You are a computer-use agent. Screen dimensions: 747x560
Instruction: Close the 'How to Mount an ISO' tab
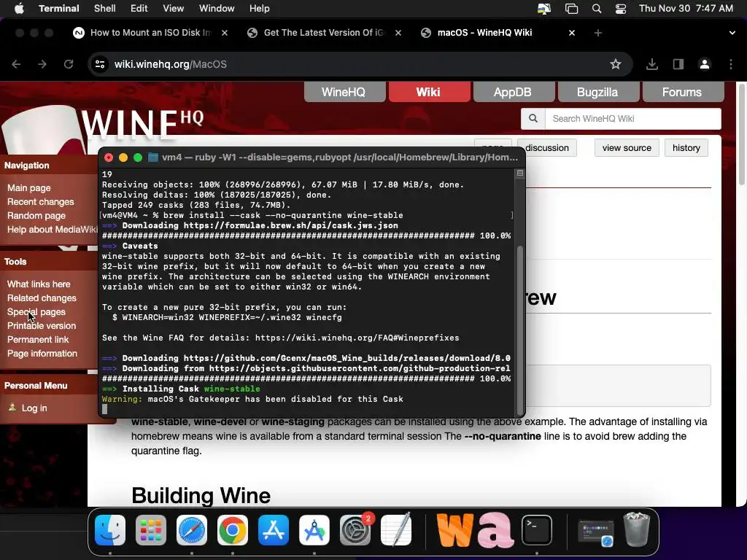(225, 33)
